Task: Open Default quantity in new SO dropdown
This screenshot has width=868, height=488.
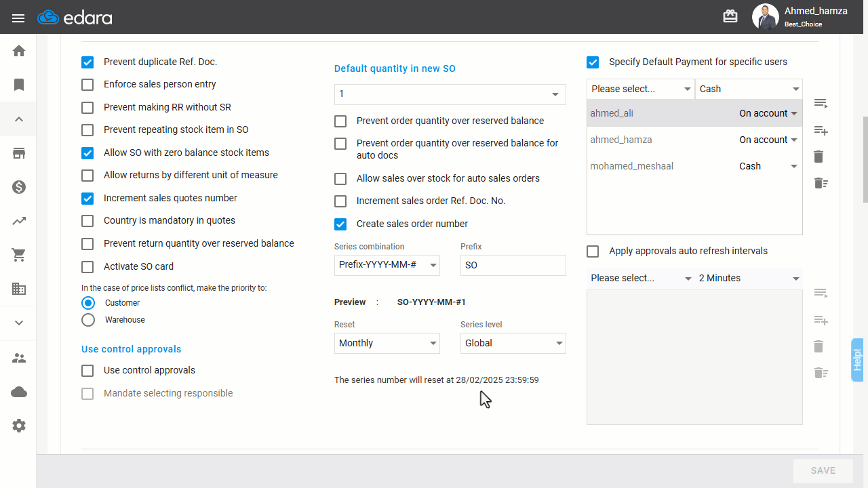Action: (x=450, y=94)
